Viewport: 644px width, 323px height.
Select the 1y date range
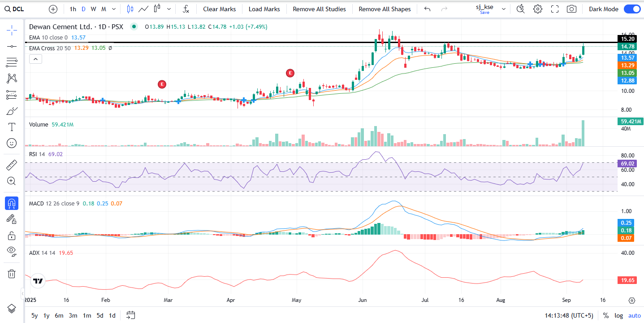pos(46,315)
